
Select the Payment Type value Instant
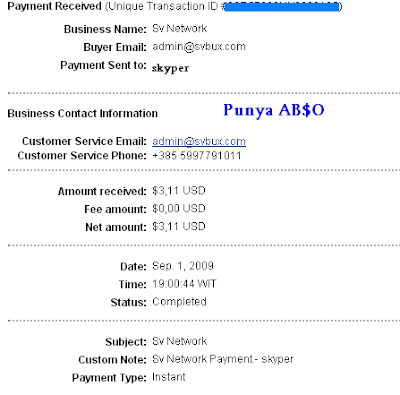[169, 377]
